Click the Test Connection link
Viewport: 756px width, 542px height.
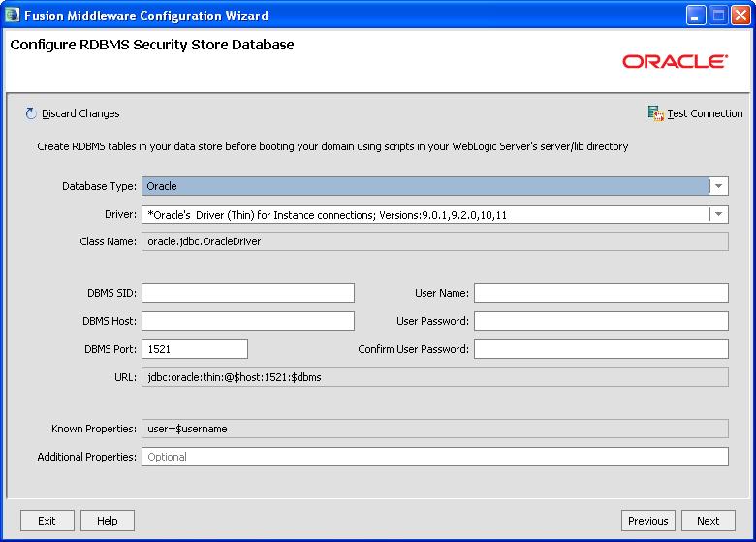click(705, 113)
